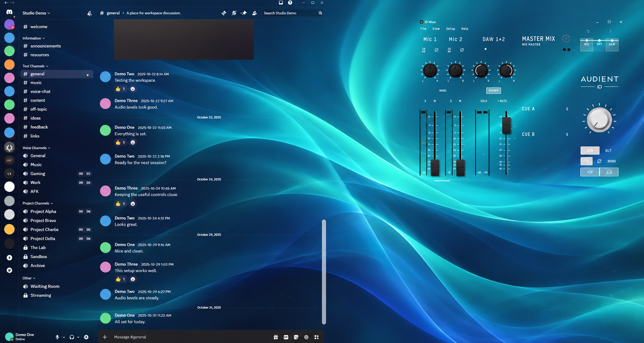Toggle TB talkback button in ID Mixer

click(587, 161)
